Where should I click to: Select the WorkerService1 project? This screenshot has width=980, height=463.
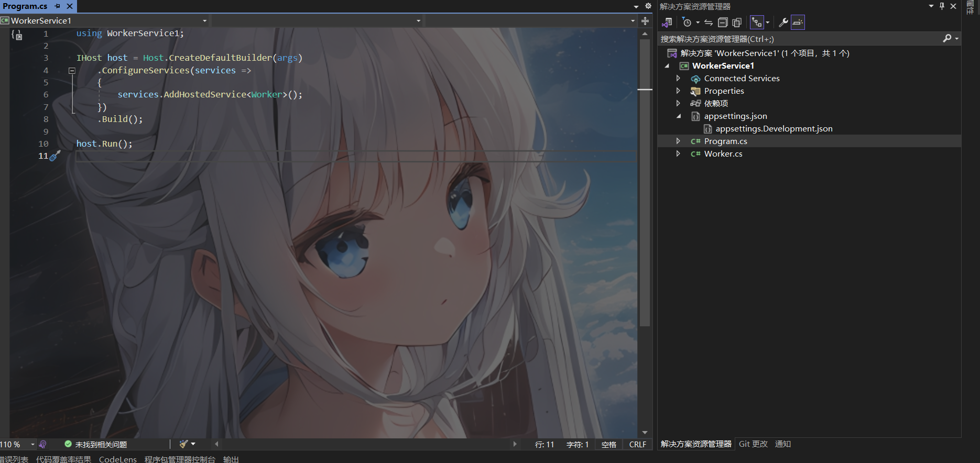pos(723,66)
